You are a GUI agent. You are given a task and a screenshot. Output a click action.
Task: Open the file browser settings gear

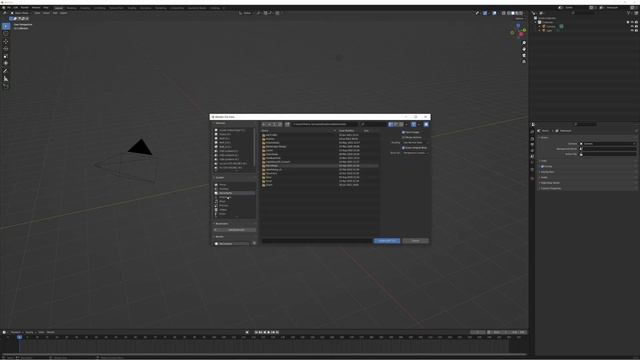pos(426,124)
